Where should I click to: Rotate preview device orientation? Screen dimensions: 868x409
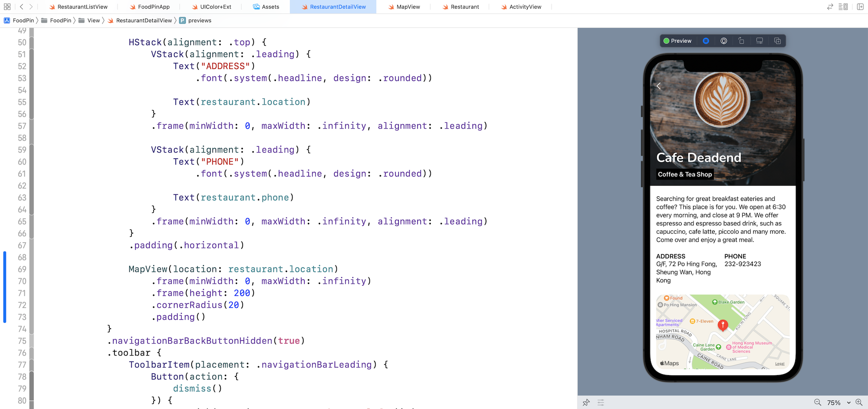(741, 41)
